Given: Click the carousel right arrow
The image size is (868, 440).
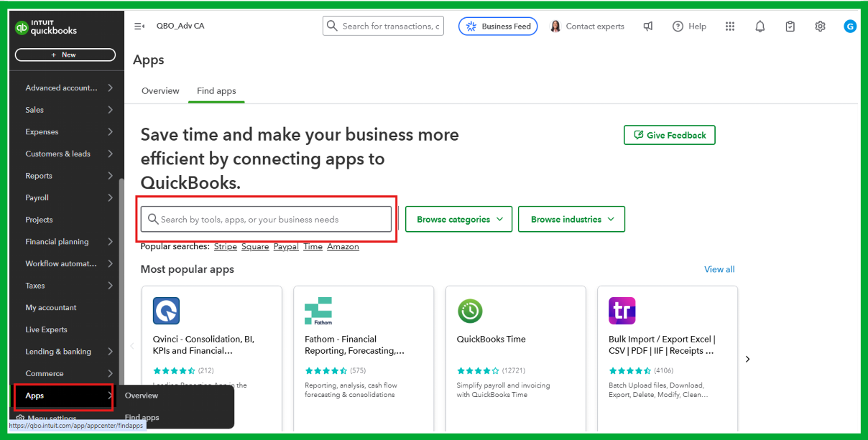Looking at the screenshot, I should (x=747, y=359).
